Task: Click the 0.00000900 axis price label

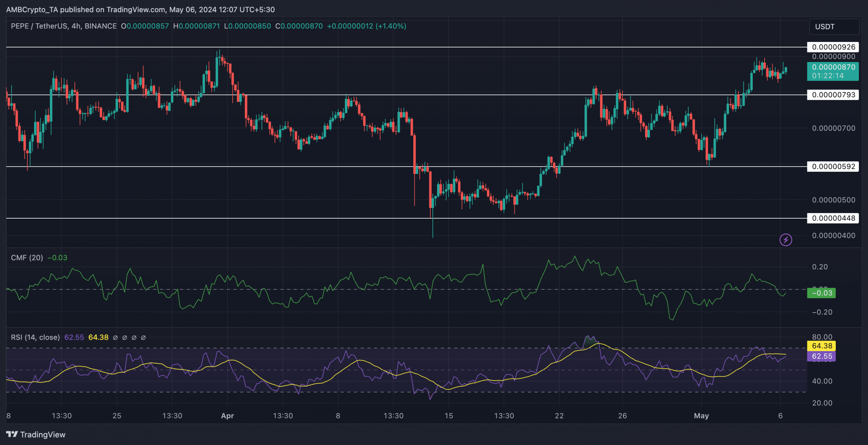Action: tap(833, 57)
